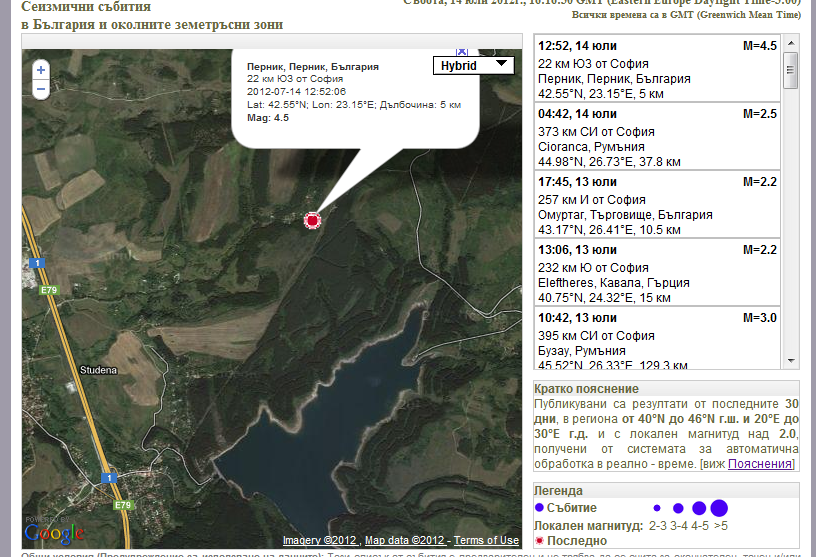This screenshot has width=816, height=557.
Task: Click Imagery ©2012 attribution link
Action: coord(320,540)
